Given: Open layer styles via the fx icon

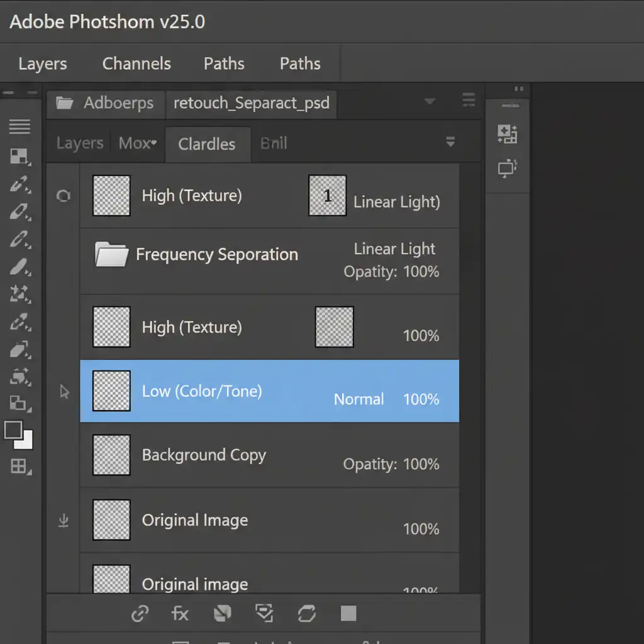Looking at the screenshot, I should pyautogui.click(x=180, y=613).
